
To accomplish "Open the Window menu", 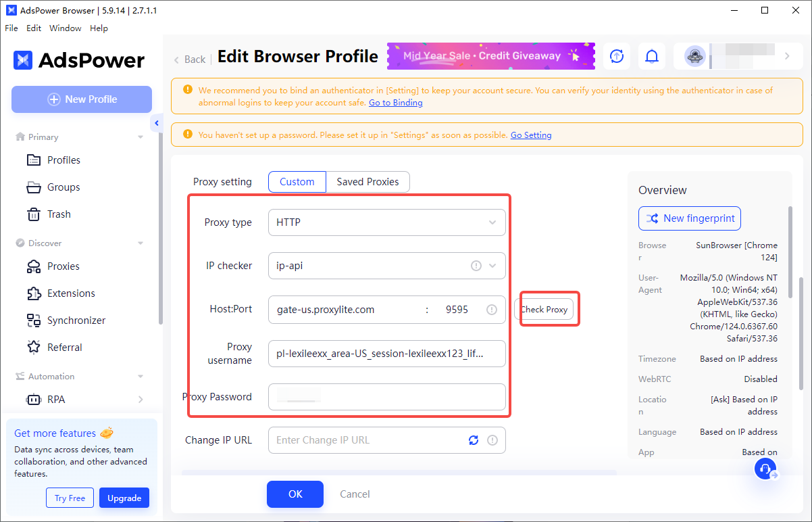I will [66, 28].
